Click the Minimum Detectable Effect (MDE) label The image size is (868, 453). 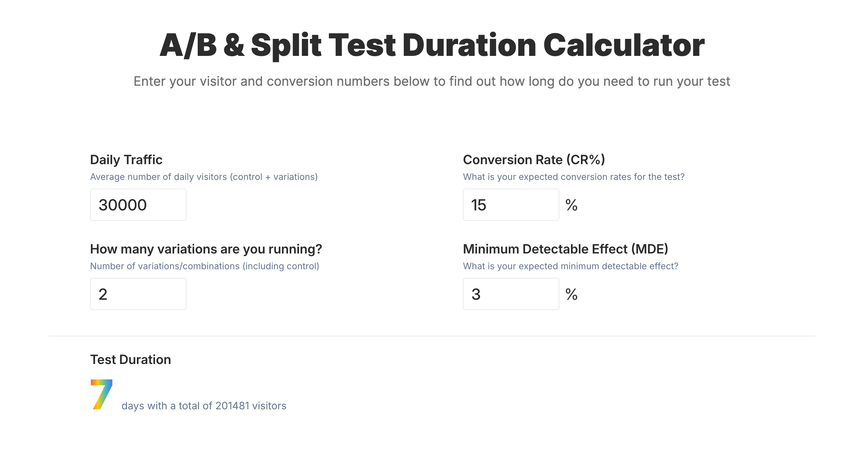pyautogui.click(x=565, y=249)
